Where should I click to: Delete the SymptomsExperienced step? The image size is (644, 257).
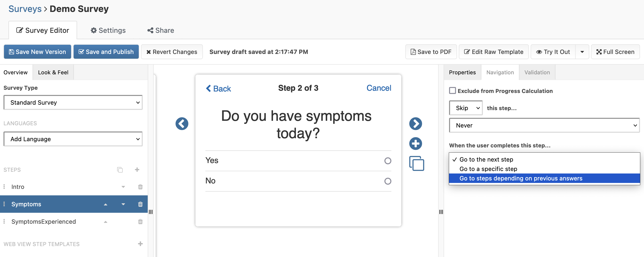click(x=140, y=221)
